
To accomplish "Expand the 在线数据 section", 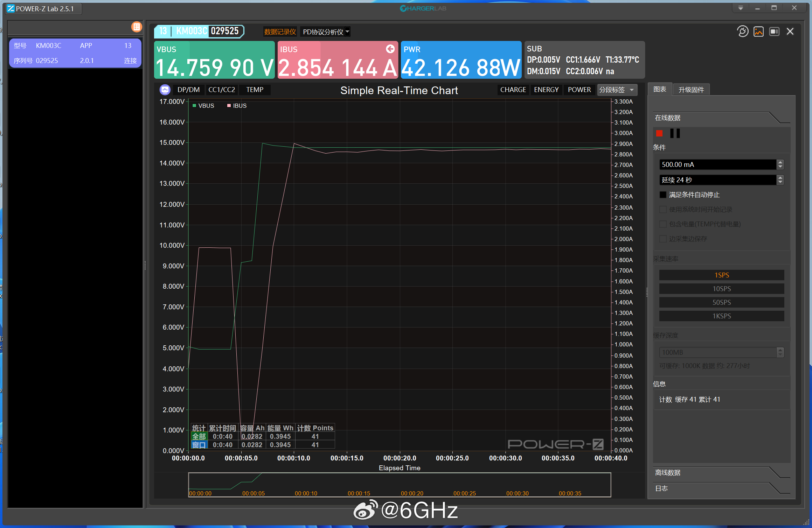I will pyautogui.click(x=721, y=118).
